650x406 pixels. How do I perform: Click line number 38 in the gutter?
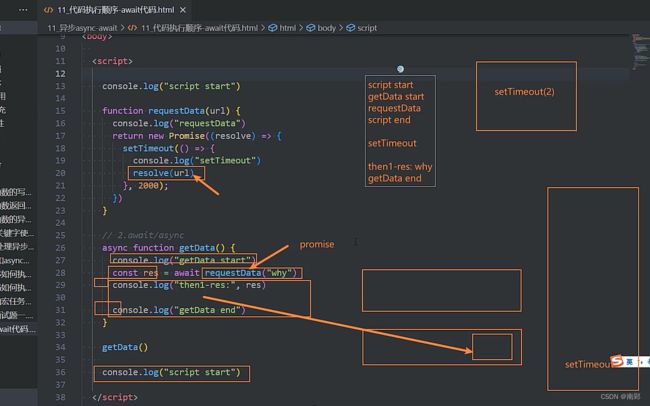[61, 397]
